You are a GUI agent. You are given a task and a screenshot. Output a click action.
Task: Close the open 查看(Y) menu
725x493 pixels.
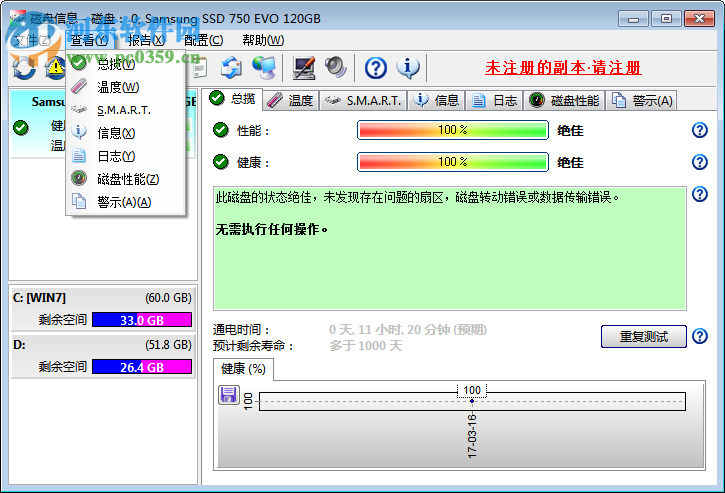pos(89,40)
